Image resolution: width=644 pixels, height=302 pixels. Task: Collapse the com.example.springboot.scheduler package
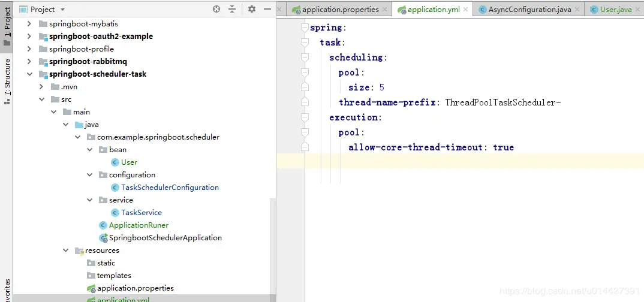(77, 137)
